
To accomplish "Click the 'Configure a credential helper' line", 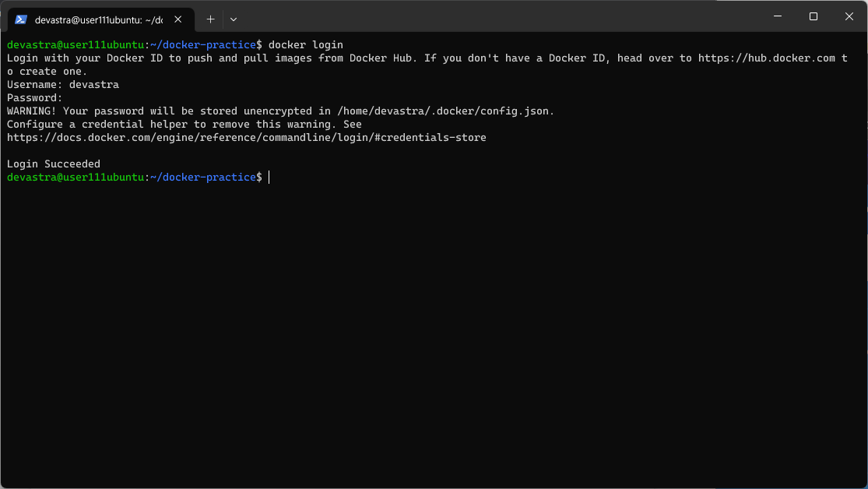I will pos(184,125).
